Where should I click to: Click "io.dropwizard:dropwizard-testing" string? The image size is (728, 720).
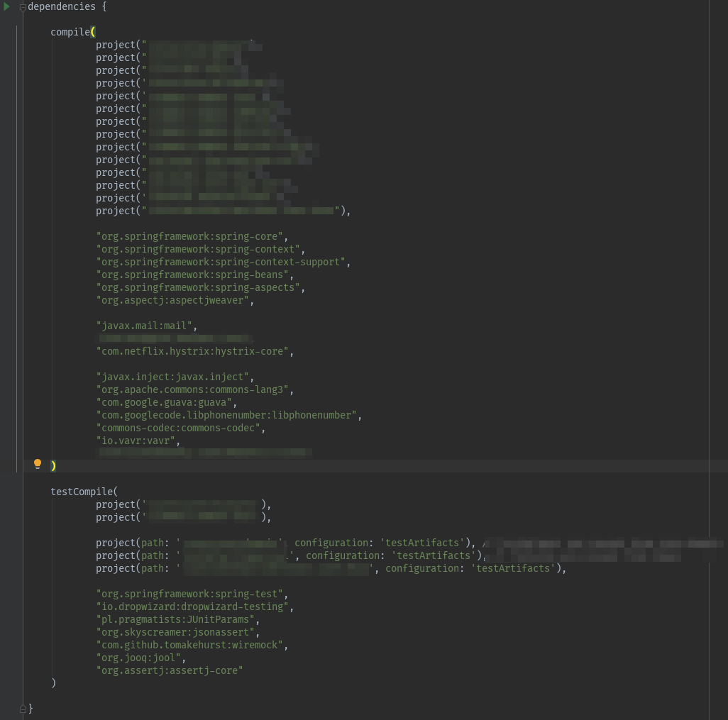point(194,607)
